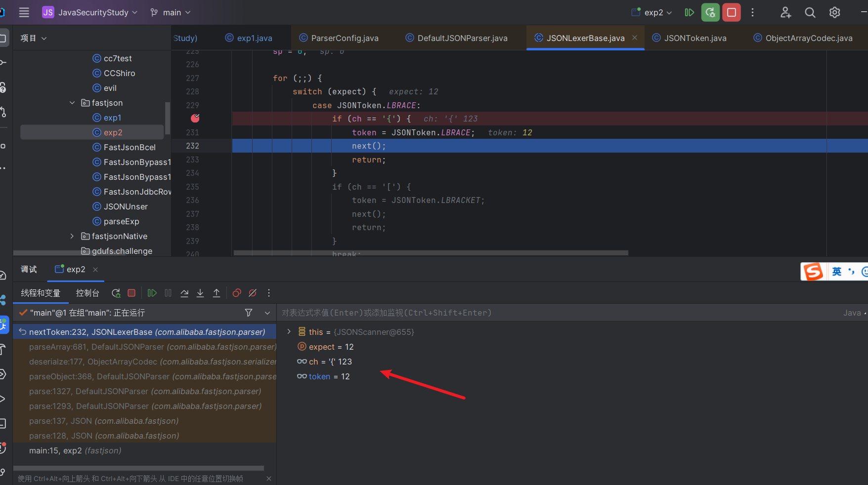
Task: Click stop icon in debug toolbar
Action: click(131, 293)
